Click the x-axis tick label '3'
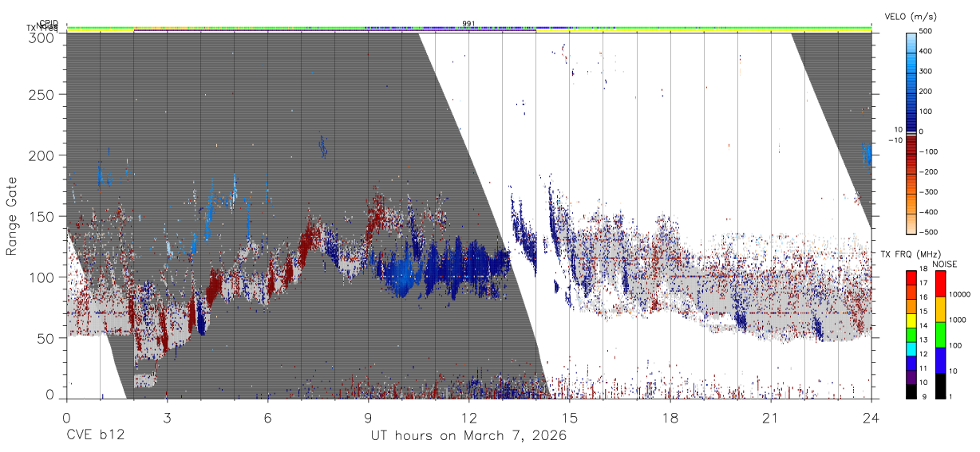Image resolution: width=980 pixels, height=452 pixels. (167, 419)
